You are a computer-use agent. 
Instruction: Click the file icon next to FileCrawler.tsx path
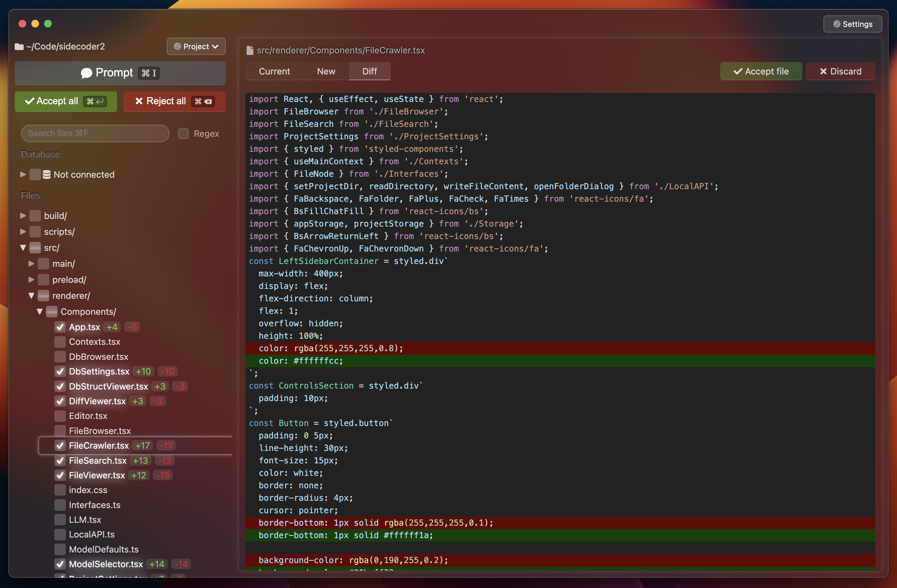coord(249,50)
